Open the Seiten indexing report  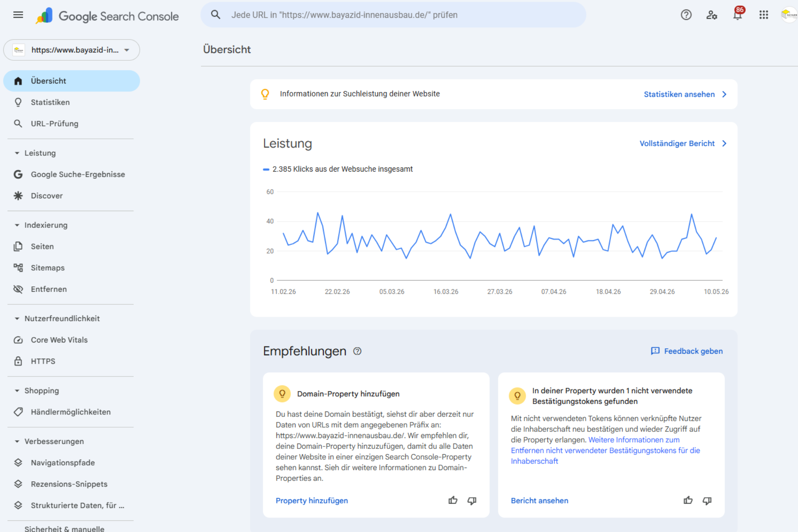(x=71, y=246)
